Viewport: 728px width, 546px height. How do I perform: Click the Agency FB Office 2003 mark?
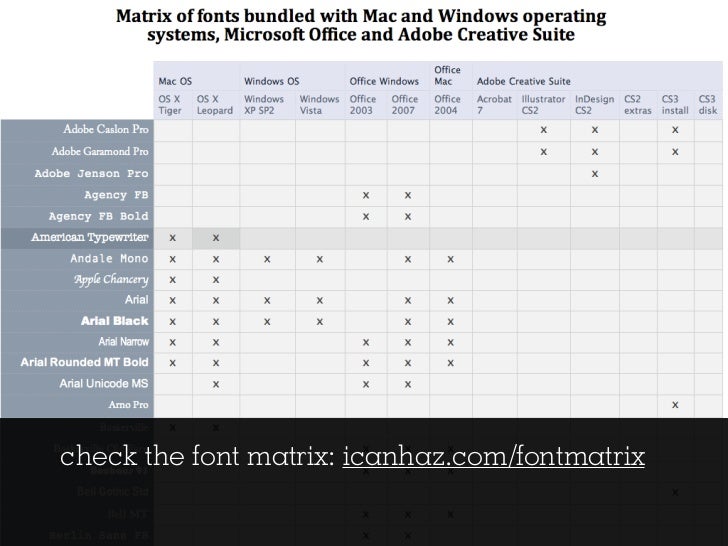(366, 195)
